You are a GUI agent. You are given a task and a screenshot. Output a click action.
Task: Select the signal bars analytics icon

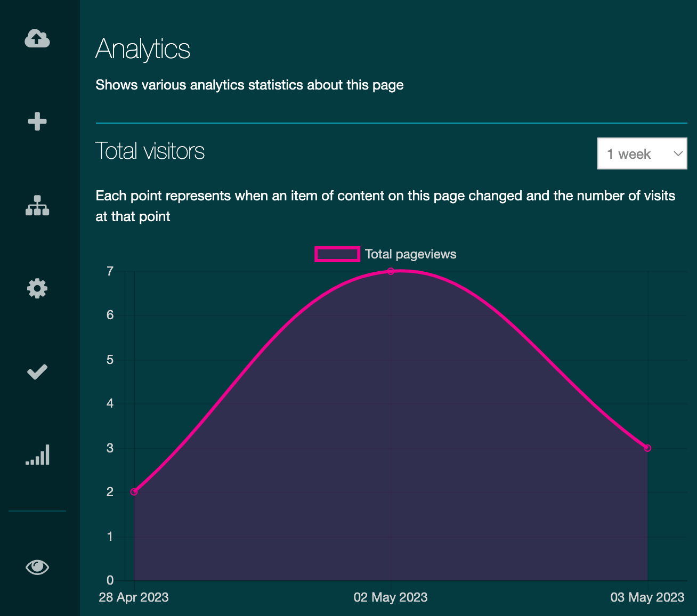click(37, 455)
